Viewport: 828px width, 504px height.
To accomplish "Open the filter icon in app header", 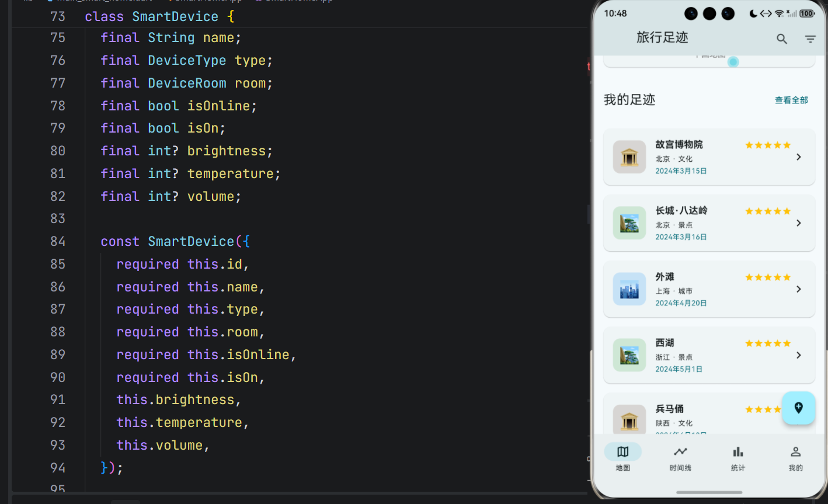I will pyautogui.click(x=810, y=39).
